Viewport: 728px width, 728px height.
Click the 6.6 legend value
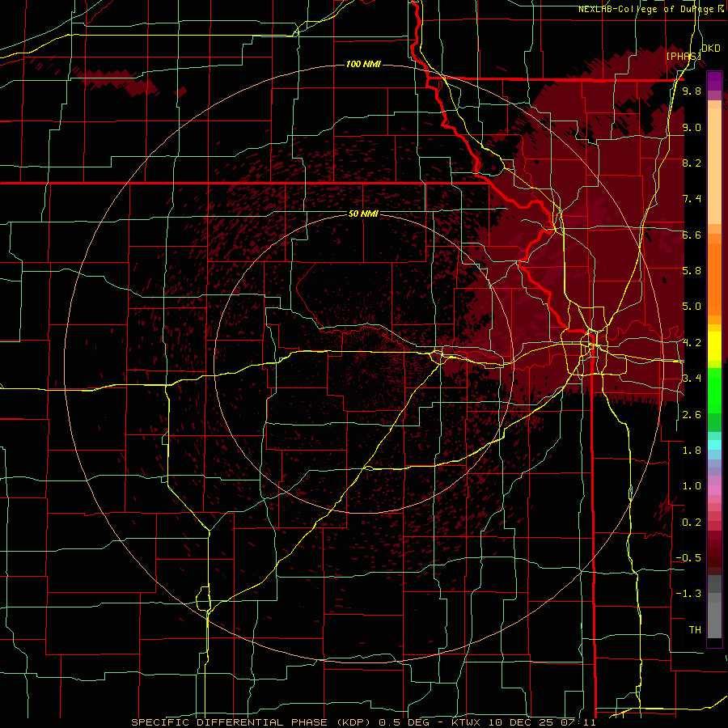pos(692,235)
